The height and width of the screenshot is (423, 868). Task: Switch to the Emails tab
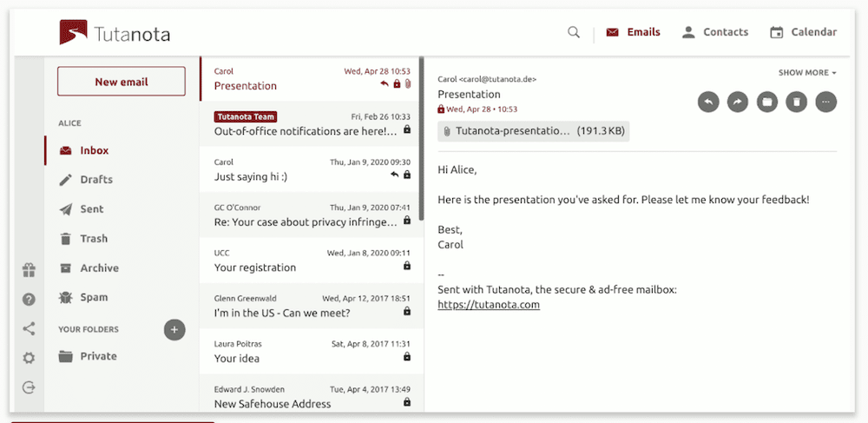(634, 32)
